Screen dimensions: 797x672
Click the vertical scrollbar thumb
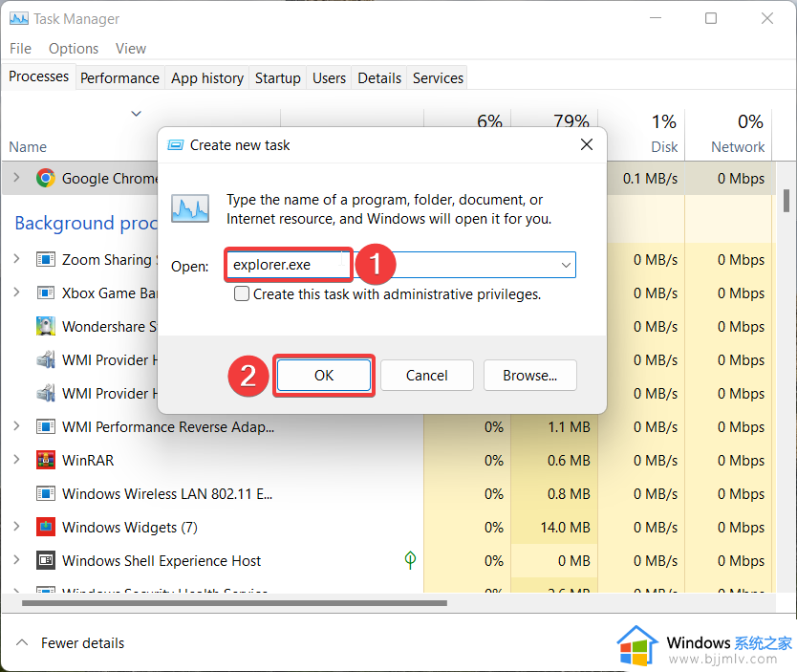[786, 201]
